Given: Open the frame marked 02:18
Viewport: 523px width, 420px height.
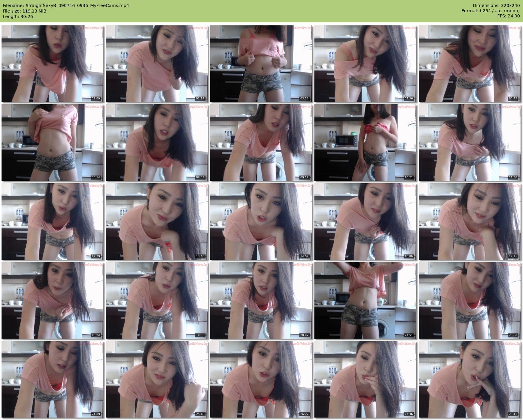Looking at the screenshot, I should (157, 64).
